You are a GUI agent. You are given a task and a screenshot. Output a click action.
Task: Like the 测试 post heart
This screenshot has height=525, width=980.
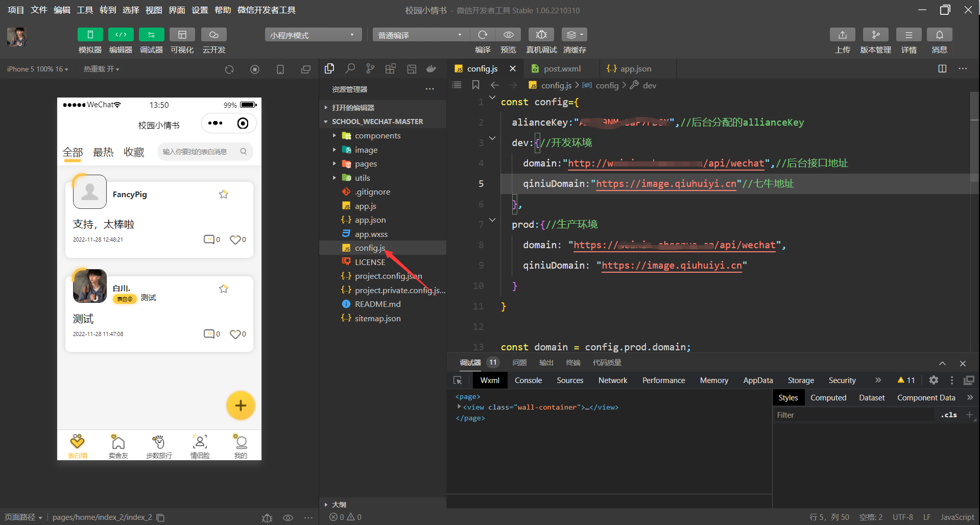point(235,334)
